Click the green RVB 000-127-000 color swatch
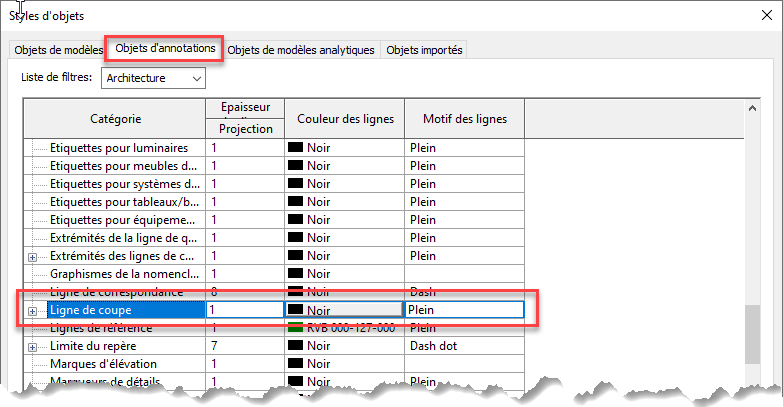 click(x=296, y=328)
